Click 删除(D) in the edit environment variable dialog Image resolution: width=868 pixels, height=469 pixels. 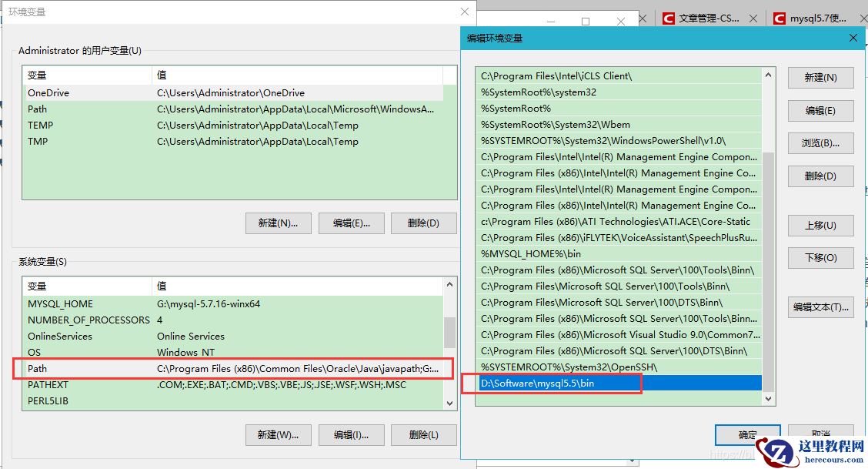click(820, 176)
